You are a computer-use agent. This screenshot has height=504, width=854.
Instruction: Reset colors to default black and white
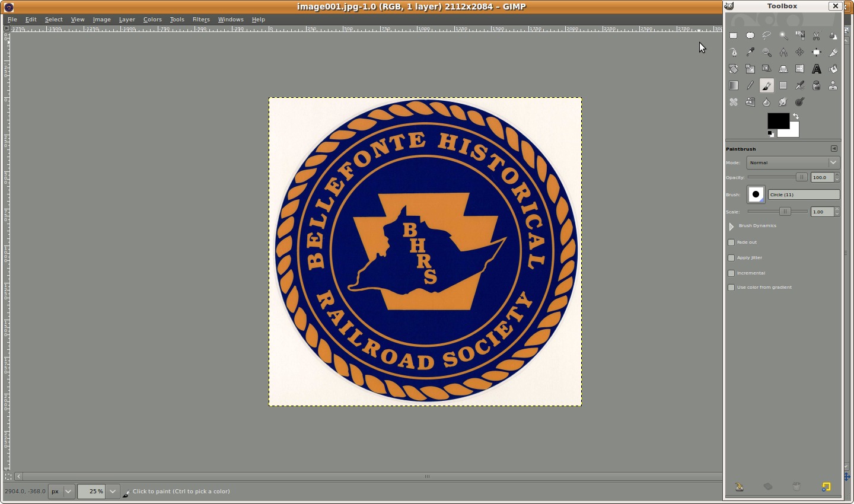770,133
